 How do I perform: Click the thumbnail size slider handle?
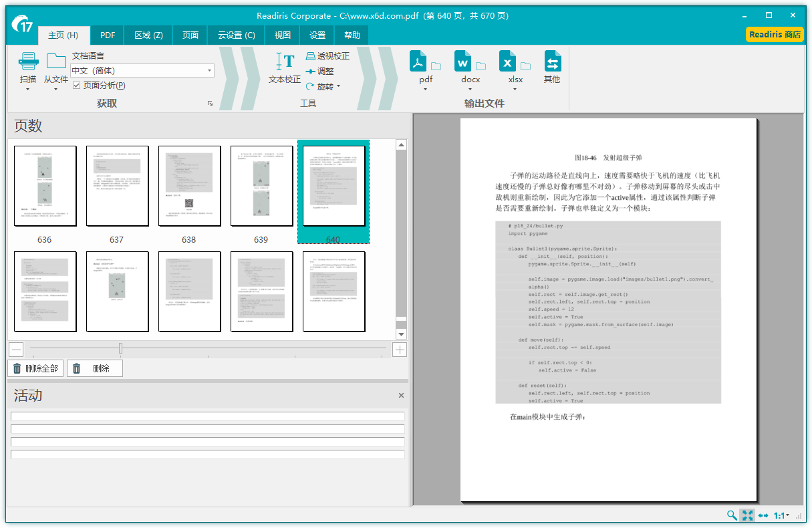pyautogui.click(x=120, y=348)
